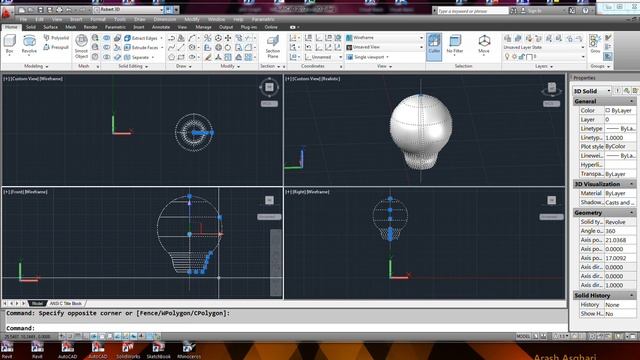The width and height of the screenshot is (640, 360).
Task: Click the [Right] [Wireframe] viewport label
Action: (308, 192)
